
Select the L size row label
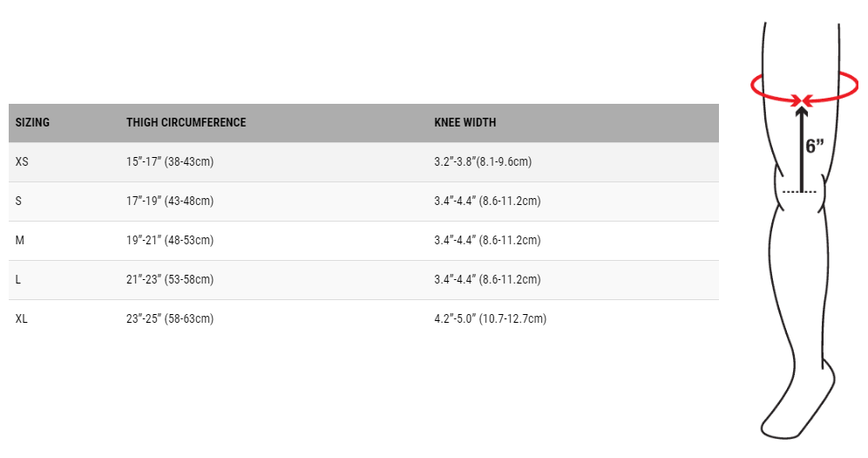click(19, 280)
